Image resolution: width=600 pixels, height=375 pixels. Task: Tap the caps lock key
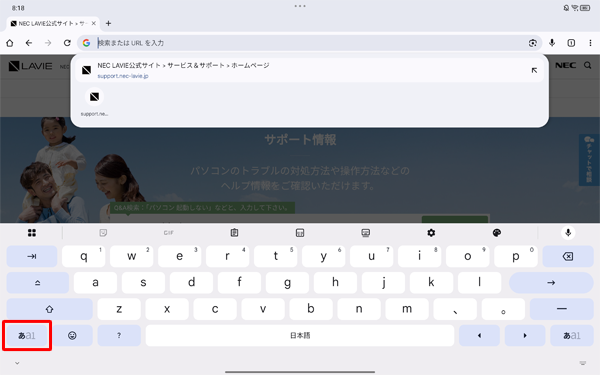click(38, 282)
